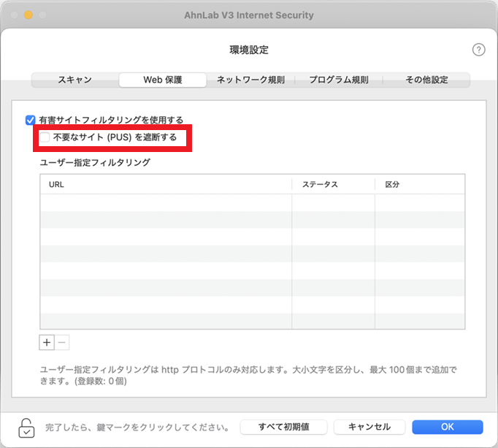This screenshot has height=448, width=498.
Task: Go to the プログラム規則 tab
Action: tap(339, 80)
